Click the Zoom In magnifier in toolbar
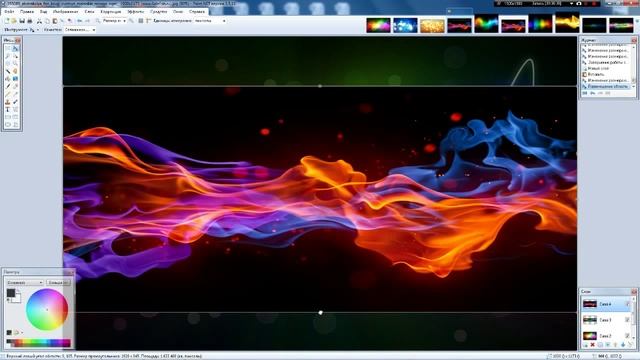 coord(131,21)
